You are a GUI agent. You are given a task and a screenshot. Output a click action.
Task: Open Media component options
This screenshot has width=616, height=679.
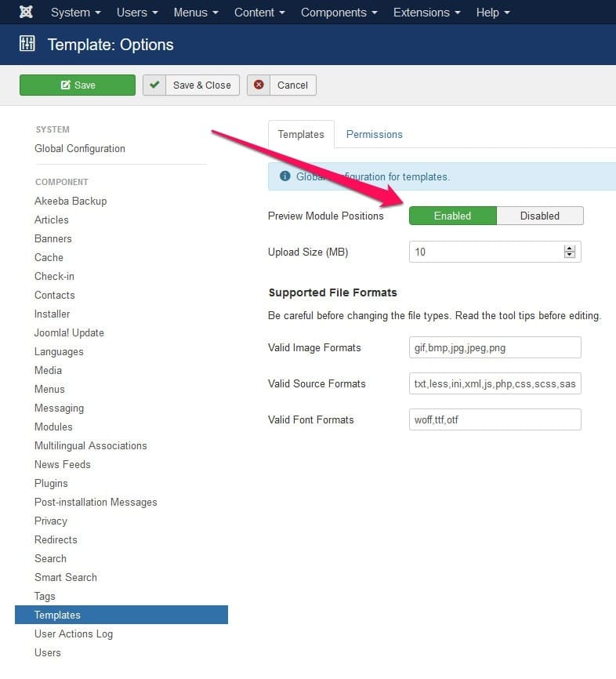point(48,370)
